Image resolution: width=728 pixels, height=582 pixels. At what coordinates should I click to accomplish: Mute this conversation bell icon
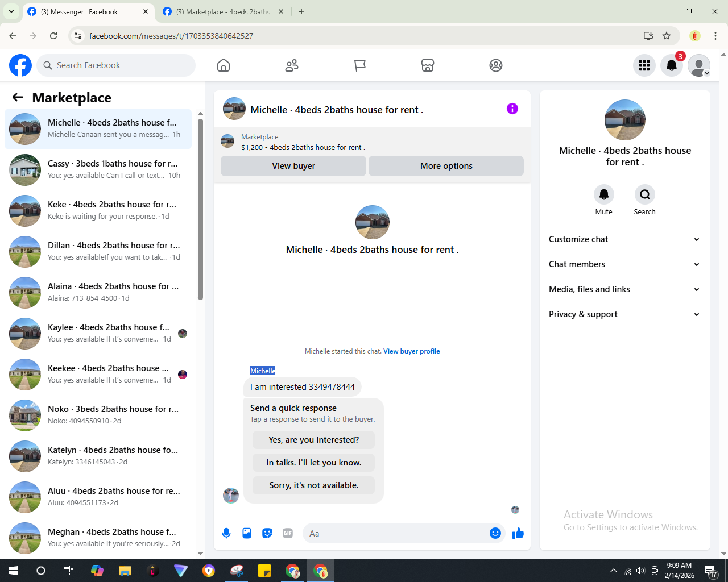tap(604, 194)
